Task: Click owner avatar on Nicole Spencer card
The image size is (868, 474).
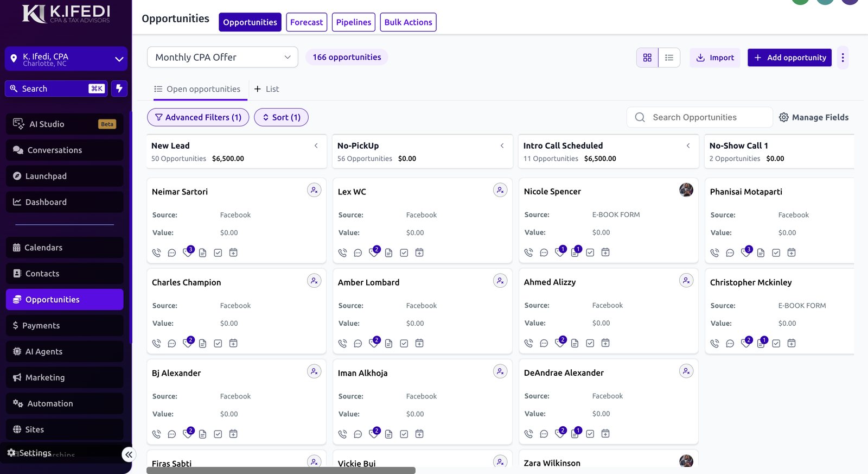Action: pyautogui.click(x=686, y=190)
